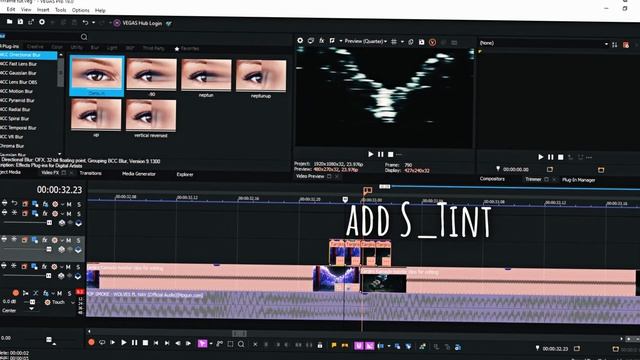Click the search magnifier in plug-in panel
The width and height of the screenshot is (640, 360).
click(x=84, y=37)
